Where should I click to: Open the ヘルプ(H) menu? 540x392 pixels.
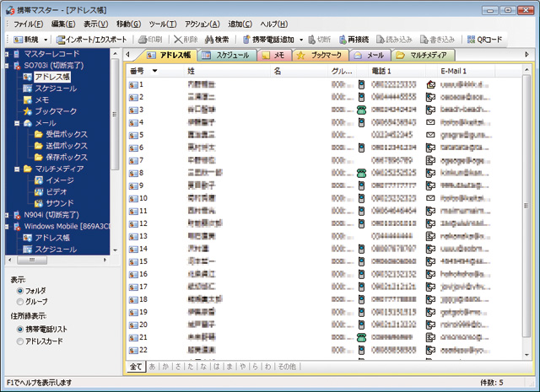coord(273,24)
